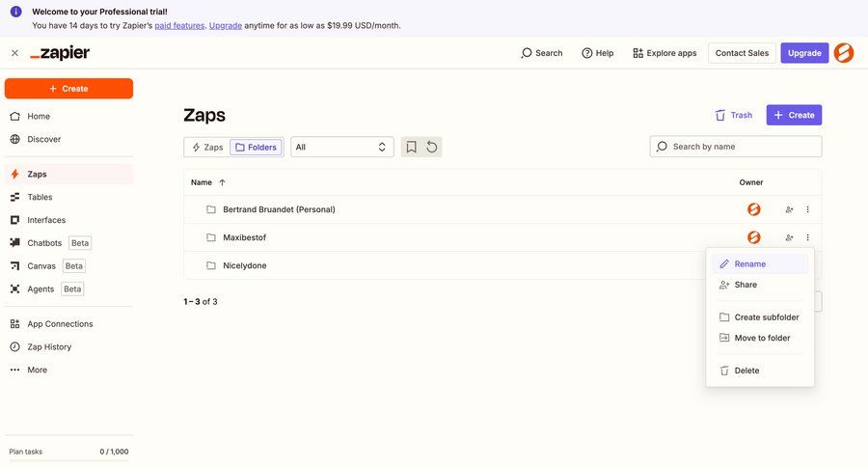Open Tables in the sidebar
The image size is (868, 467).
click(68, 197)
